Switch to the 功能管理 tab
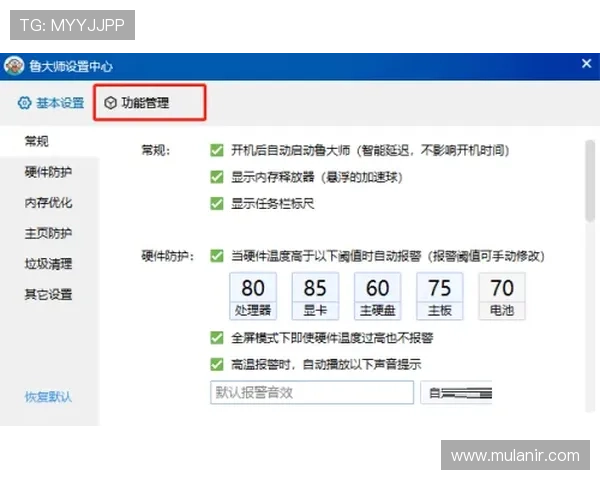The width and height of the screenshot is (600, 480). (x=150, y=103)
